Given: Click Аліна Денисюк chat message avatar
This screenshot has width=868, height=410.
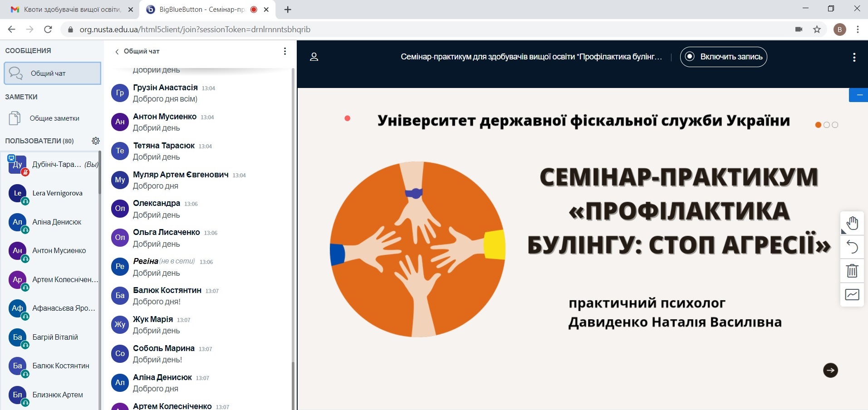Looking at the screenshot, I should point(120,382).
